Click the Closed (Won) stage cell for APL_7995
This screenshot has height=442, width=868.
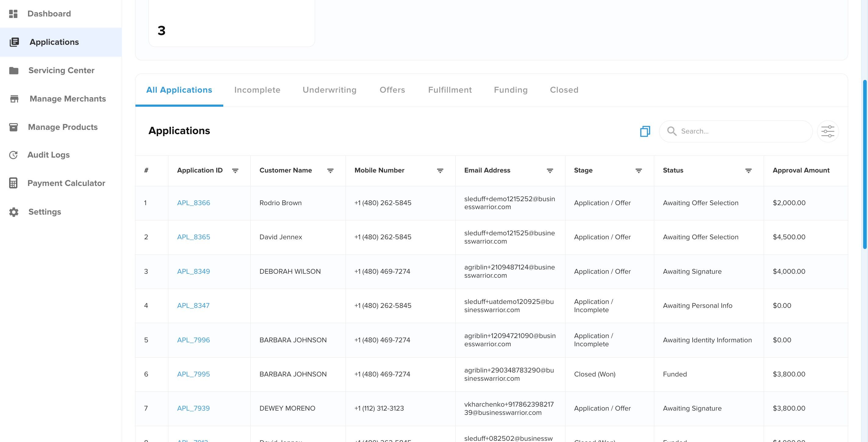click(595, 374)
